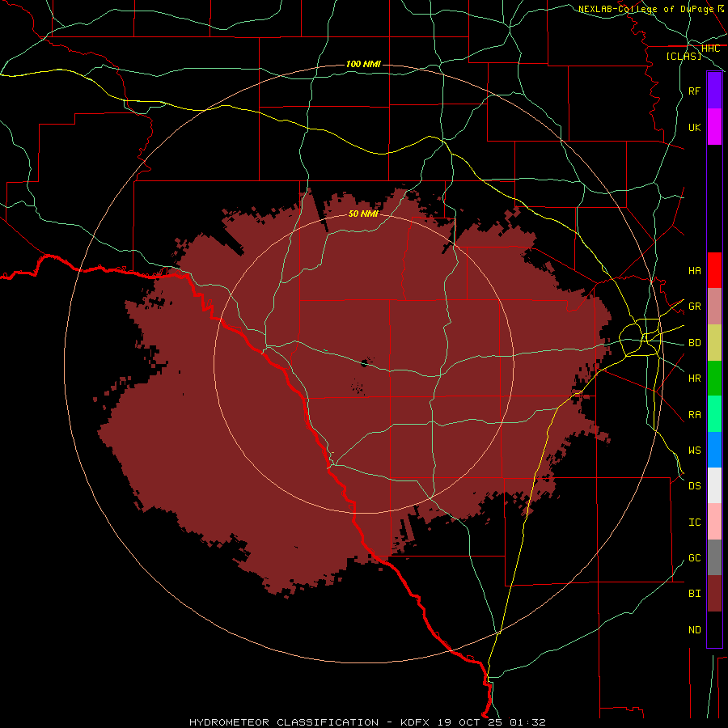Click the BI dark red legend swatch
728x728 pixels.
tap(714, 594)
